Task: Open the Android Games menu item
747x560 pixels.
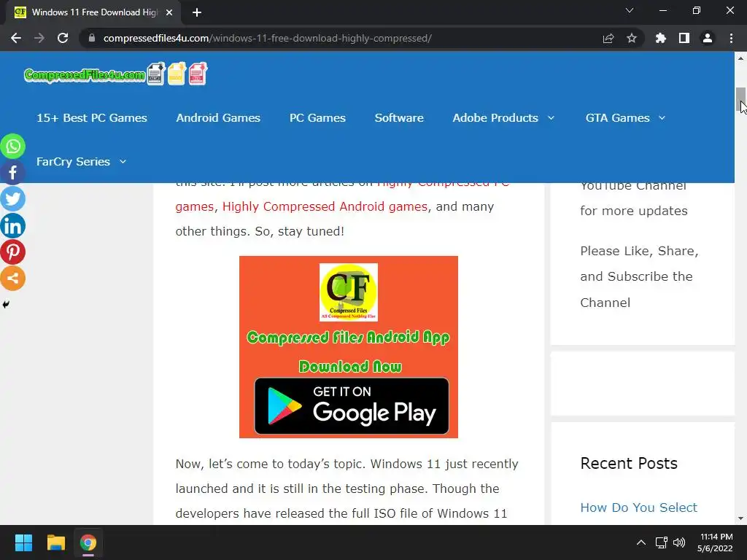Action: tap(218, 117)
